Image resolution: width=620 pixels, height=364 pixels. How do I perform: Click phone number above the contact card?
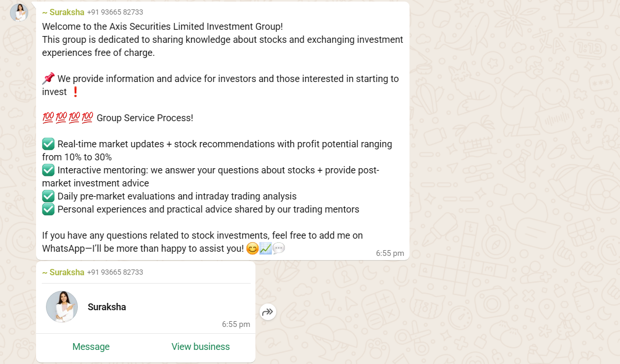coord(115,272)
